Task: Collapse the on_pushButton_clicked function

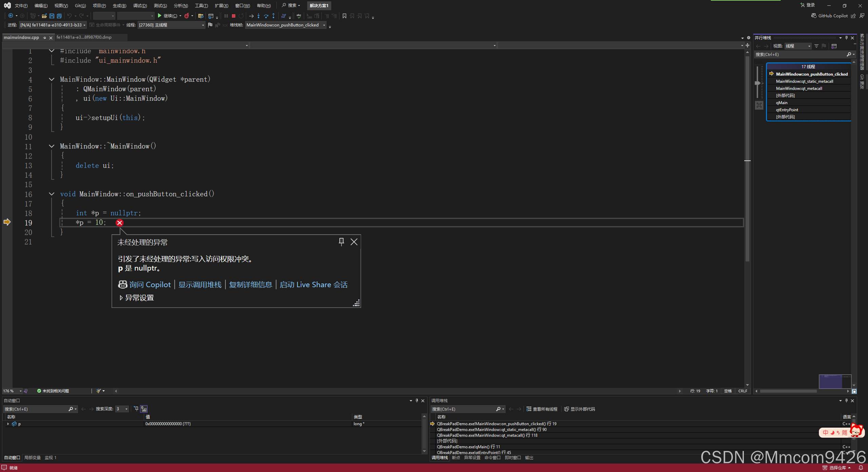Action: pyautogui.click(x=52, y=194)
